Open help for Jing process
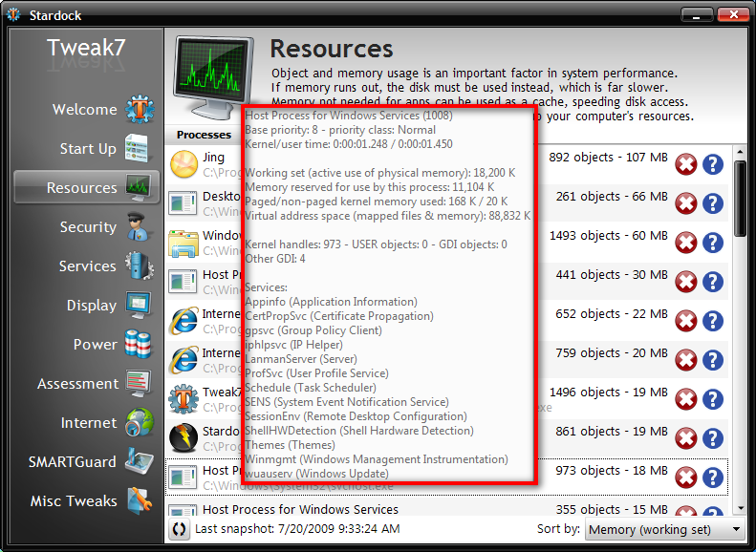Image resolution: width=756 pixels, height=552 pixels. [x=713, y=164]
